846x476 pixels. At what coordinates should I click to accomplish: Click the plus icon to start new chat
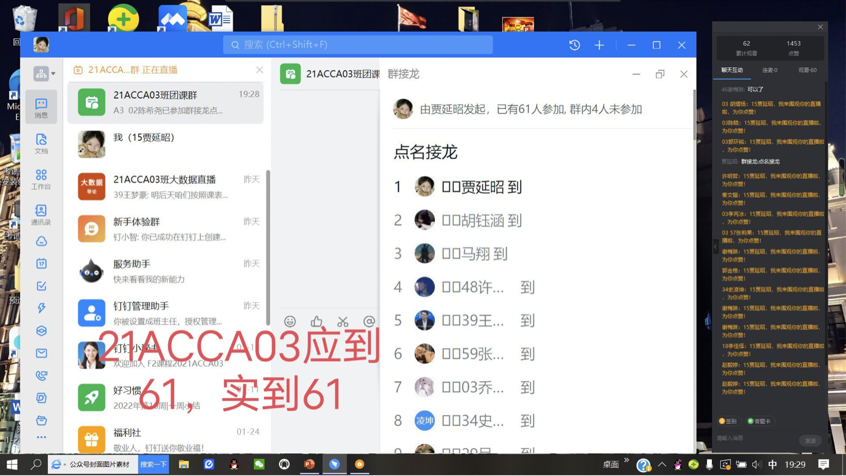pyautogui.click(x=599, y=45)
